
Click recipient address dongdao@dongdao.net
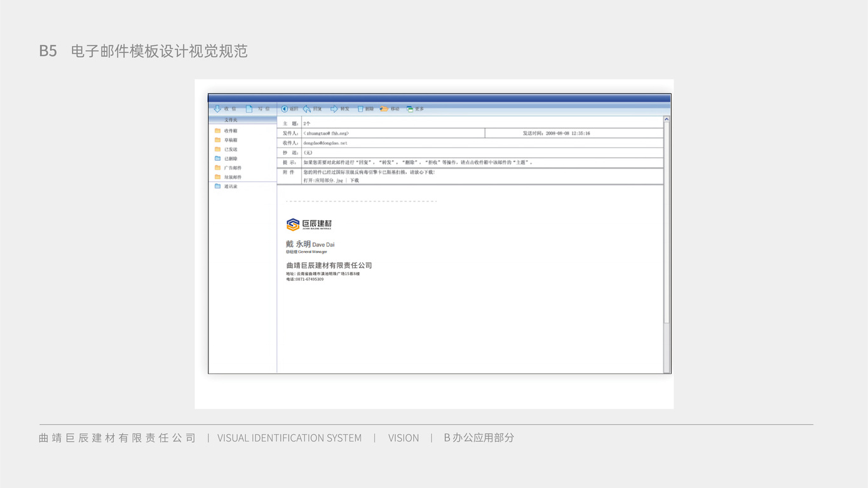click(325, 143)
